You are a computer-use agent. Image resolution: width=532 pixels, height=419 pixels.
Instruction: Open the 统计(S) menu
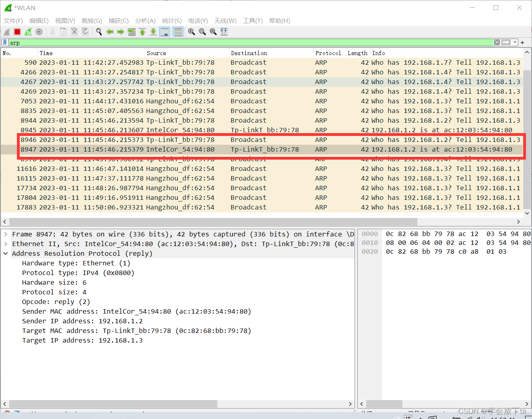pos(172,21)
